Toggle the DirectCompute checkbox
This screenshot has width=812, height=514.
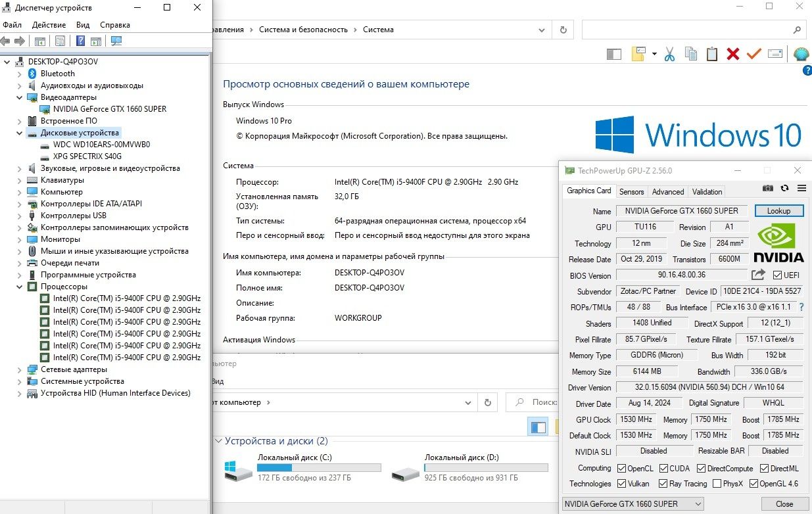coord(701,469)
